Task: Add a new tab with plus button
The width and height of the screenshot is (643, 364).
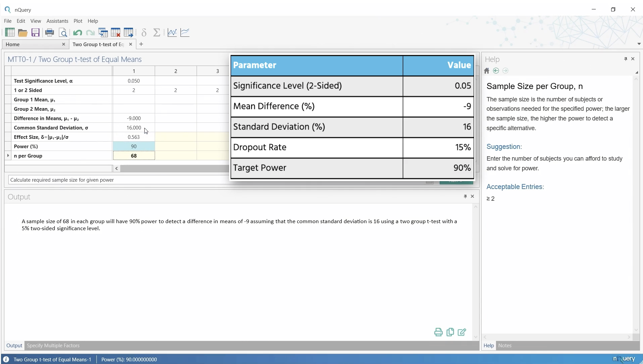Action: point(141,44)
